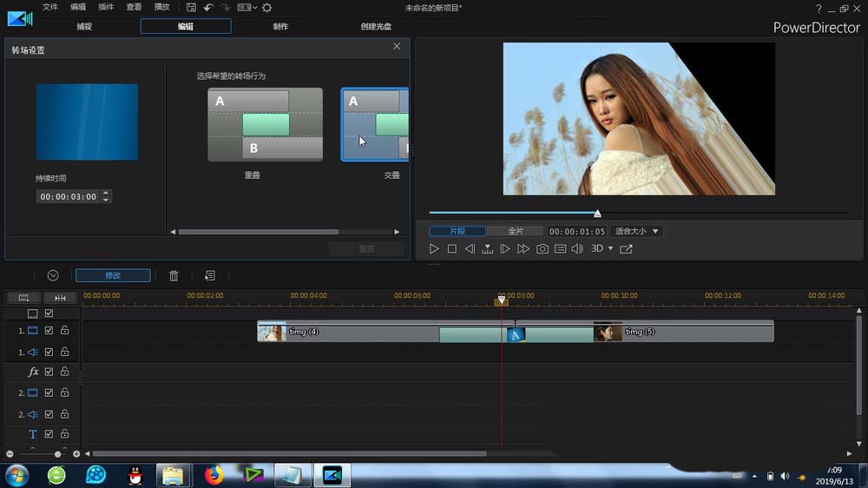868x488 pixels.
Task: Click the trash delete icon above timeline
Action: [x=174, y=275]
